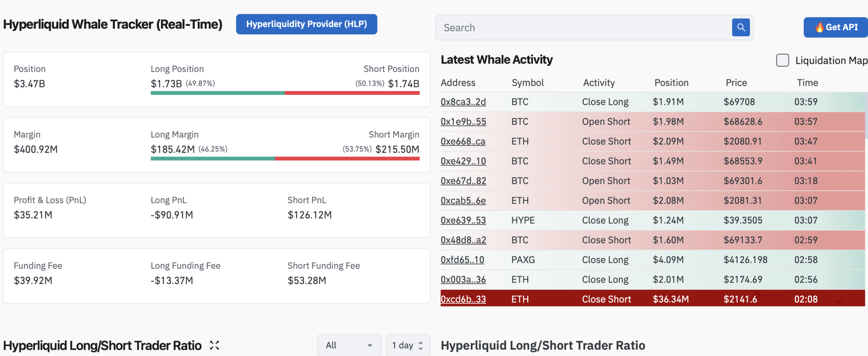View details for address 0xe668..ca

pos(462,141)
